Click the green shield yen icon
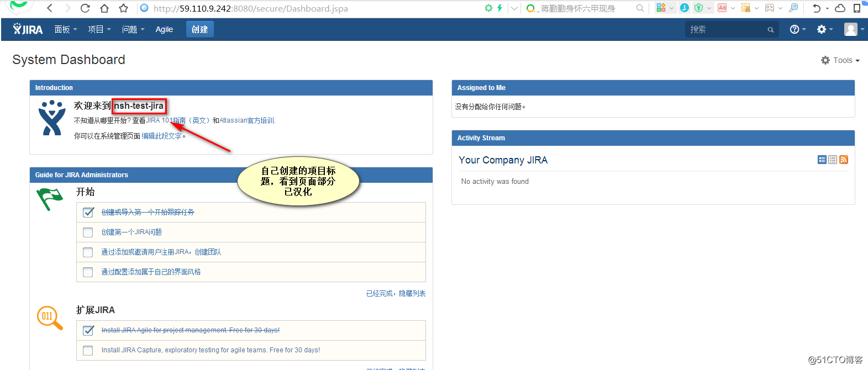868x370 pixels. point(699,8)
